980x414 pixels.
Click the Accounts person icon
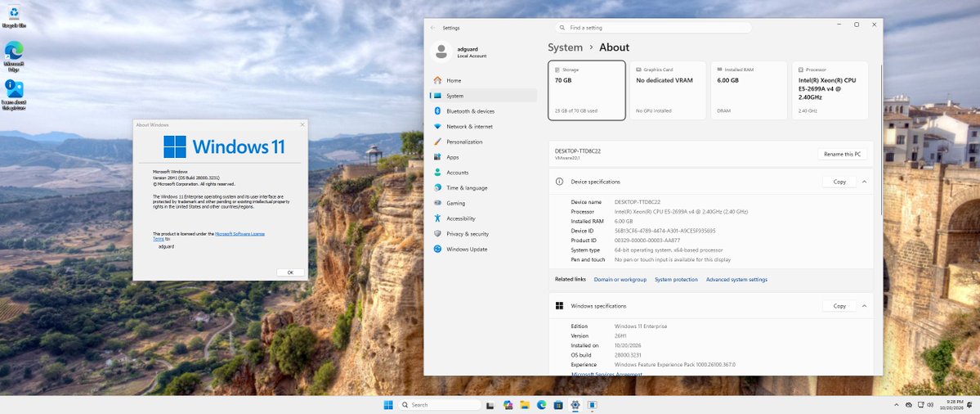[437, 172]
